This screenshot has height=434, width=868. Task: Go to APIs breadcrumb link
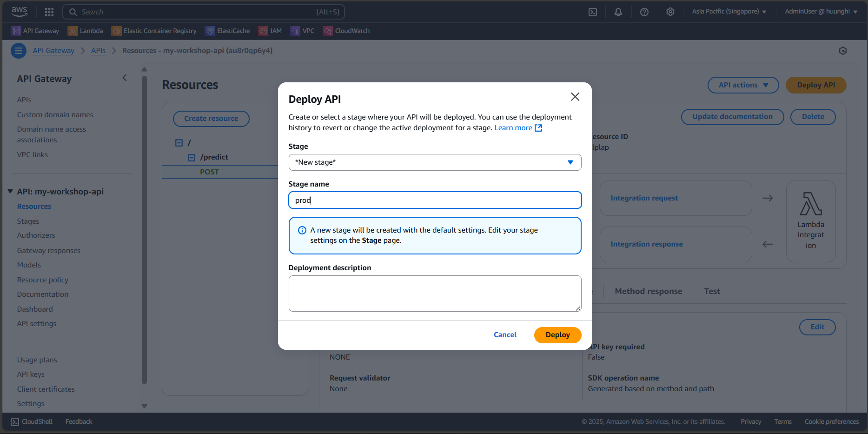click(x=98, y=51)
